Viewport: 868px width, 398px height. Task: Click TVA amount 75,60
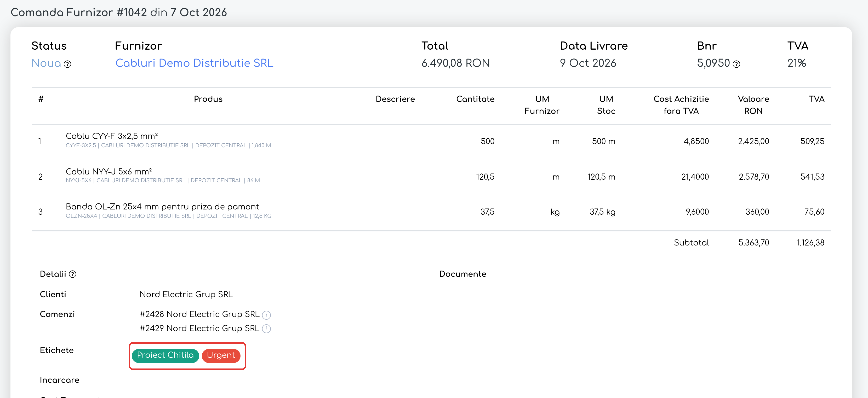click(x=814, y=212)
